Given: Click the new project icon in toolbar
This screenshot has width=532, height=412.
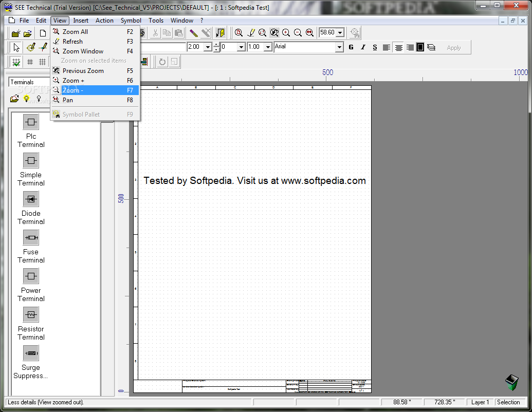Looking at the screenshot, I should click(x=16, y=33).
